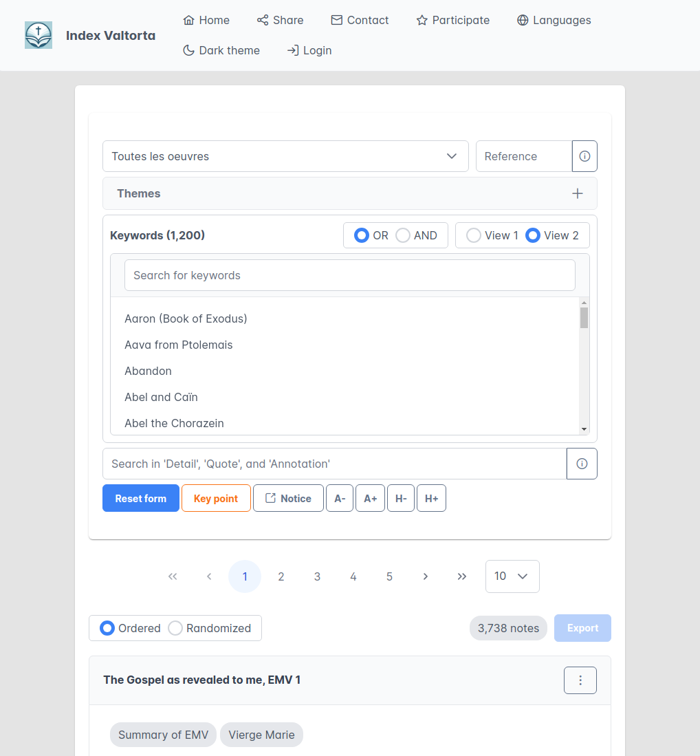Open the Toutes les oeuvres dropdown

(285, 156)
